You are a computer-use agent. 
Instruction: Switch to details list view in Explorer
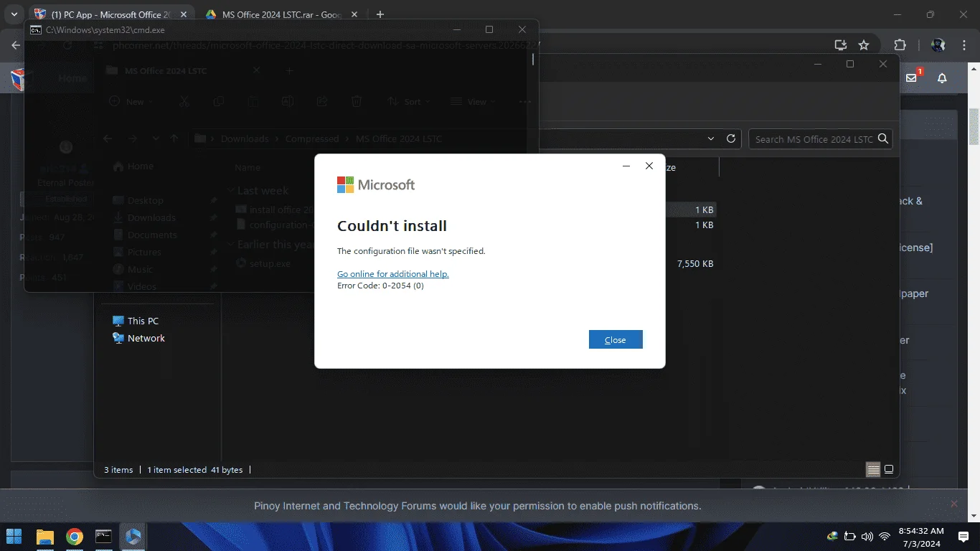coord(873,470)
